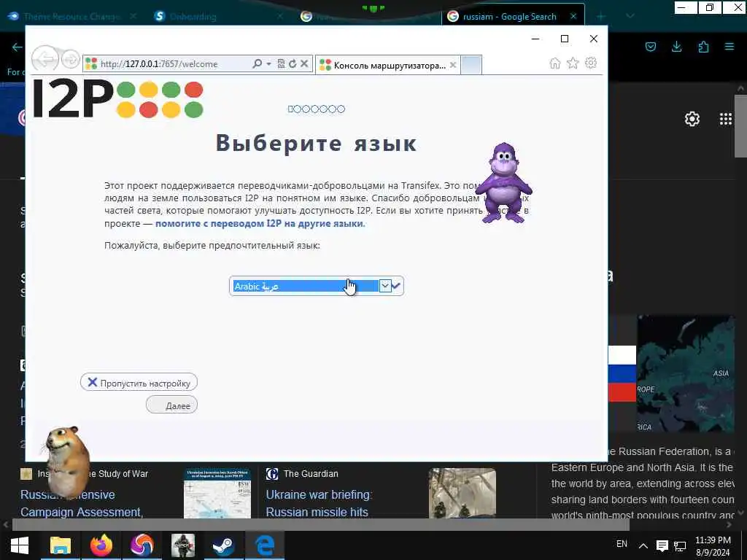This screenshot has height=560, width=747.
Task: Open Extensions puzzle icon in background browser
Action: [x=703, y=47]
